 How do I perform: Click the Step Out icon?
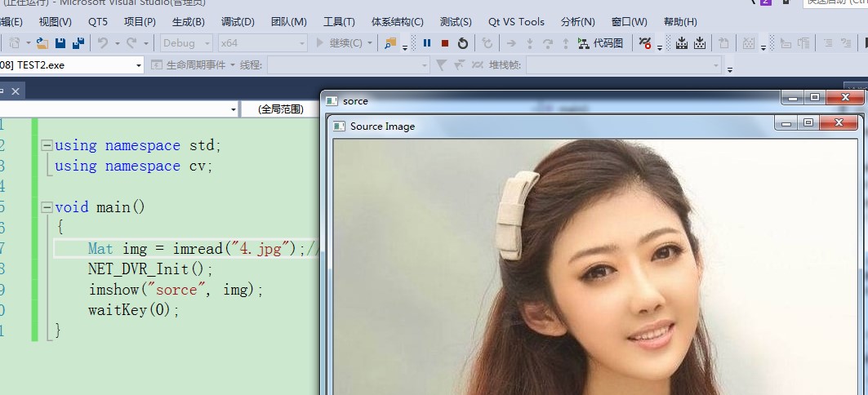[x=566, y=43]
